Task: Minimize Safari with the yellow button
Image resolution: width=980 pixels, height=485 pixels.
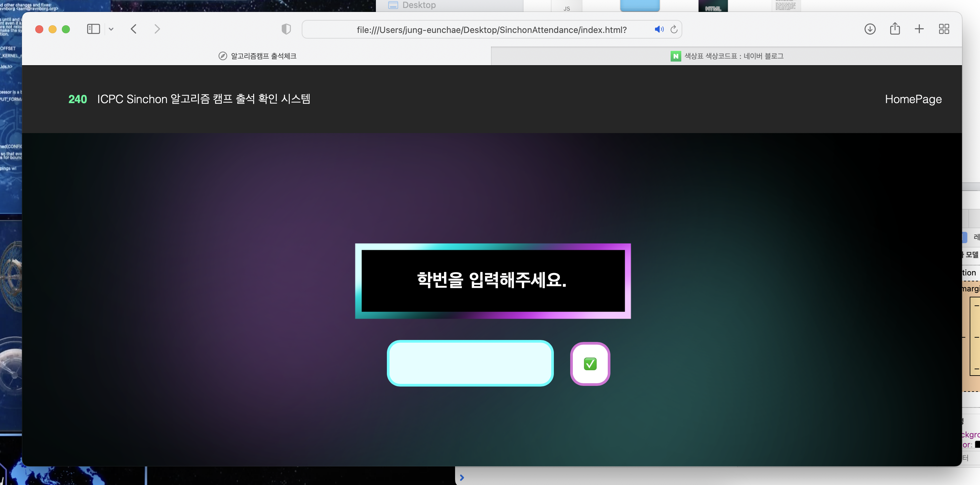Action: 53,29
